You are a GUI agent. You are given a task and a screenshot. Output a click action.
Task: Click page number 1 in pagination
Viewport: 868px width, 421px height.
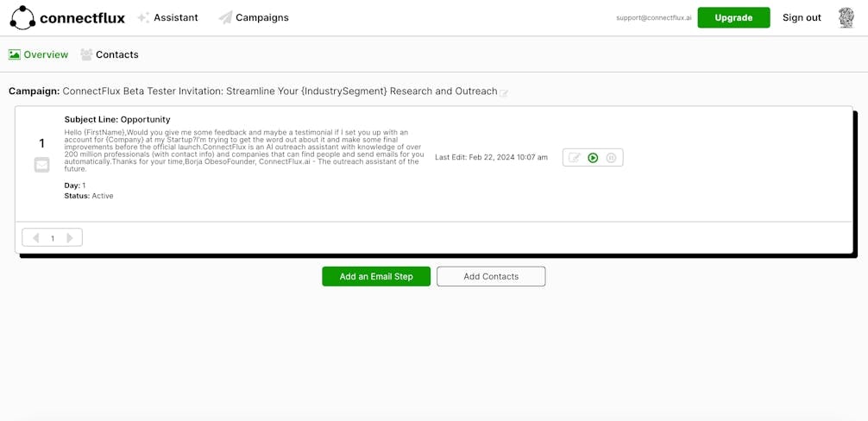click(53, 238)
